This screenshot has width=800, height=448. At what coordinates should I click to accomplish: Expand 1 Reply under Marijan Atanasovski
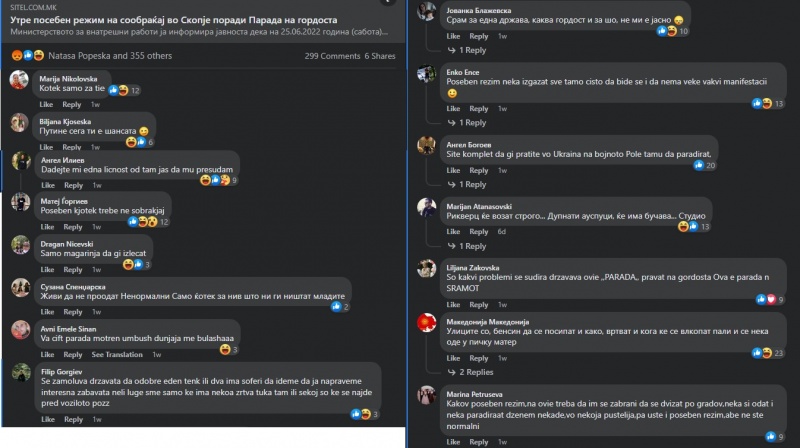pos(466,246)
